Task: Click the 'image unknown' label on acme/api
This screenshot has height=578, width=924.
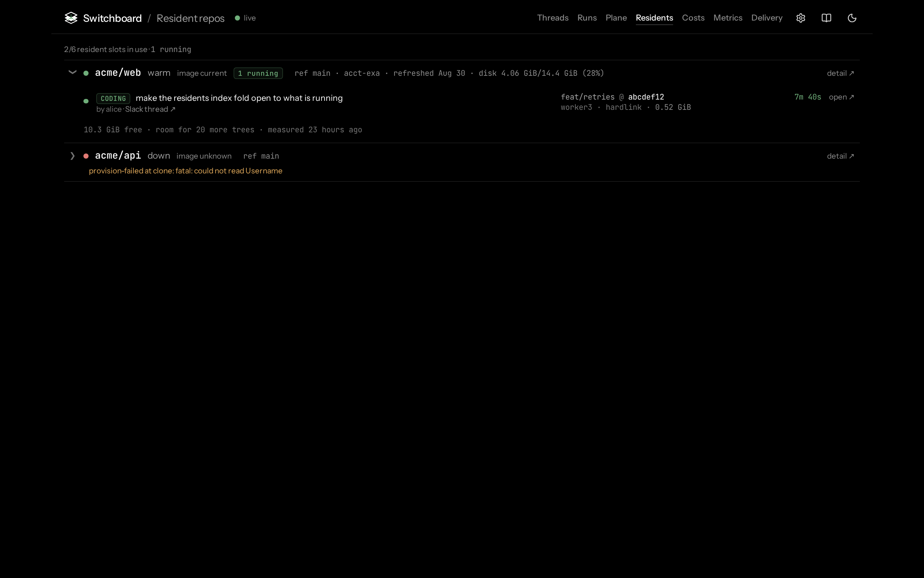Action: 204,156
